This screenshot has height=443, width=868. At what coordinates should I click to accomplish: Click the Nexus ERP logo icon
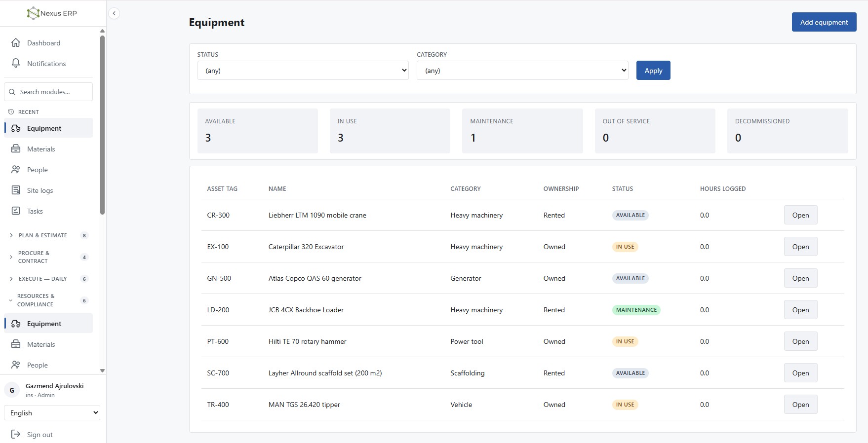33,13
